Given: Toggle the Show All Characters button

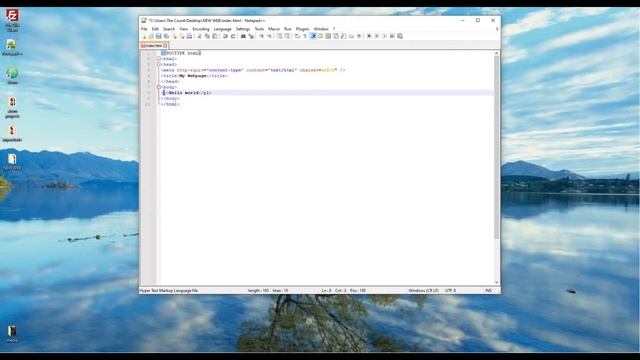Looking at the screenshot, I should (304, 36).
